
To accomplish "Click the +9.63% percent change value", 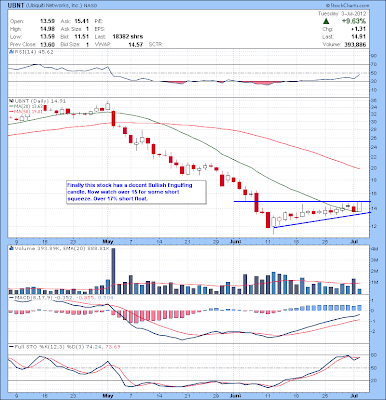I will 354,21.
